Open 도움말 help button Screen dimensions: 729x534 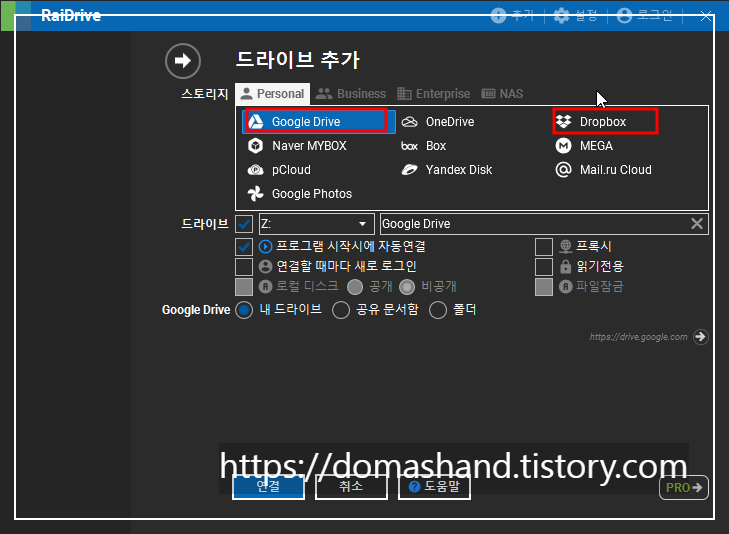pyautogui.click(x=434, y=487)
